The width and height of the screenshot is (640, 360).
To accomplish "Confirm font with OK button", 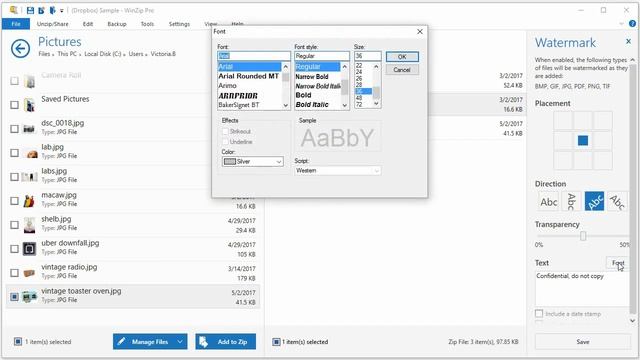I will 402,57.
